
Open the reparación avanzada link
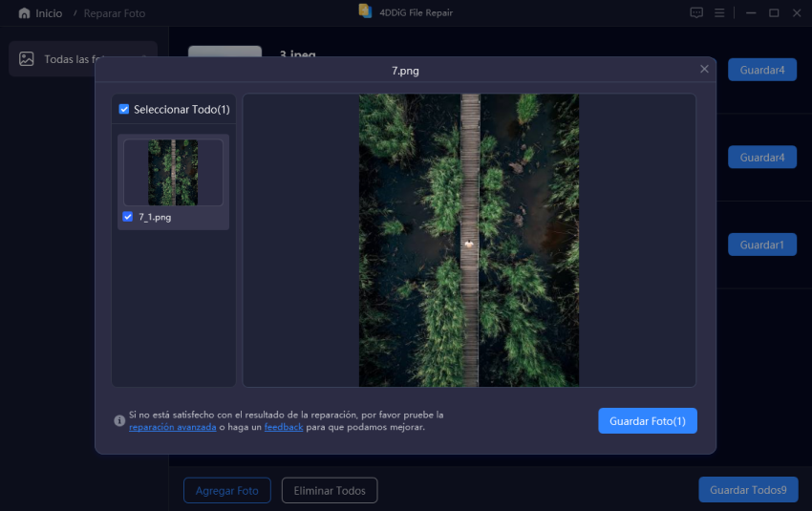click(x=172, y=427)
